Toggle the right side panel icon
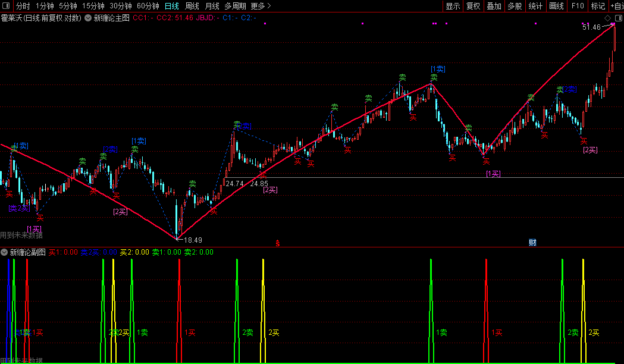Screen dimensions: 624x364 pos(619,18)
